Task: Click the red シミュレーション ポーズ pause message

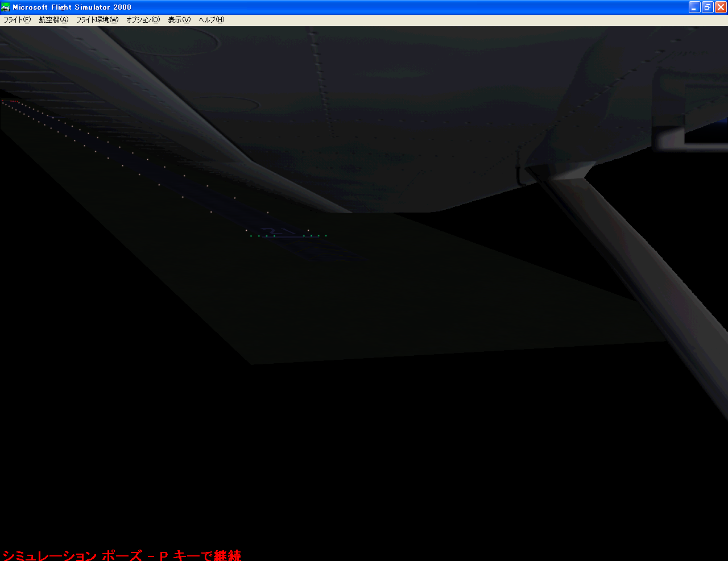Action: point(122,555)
